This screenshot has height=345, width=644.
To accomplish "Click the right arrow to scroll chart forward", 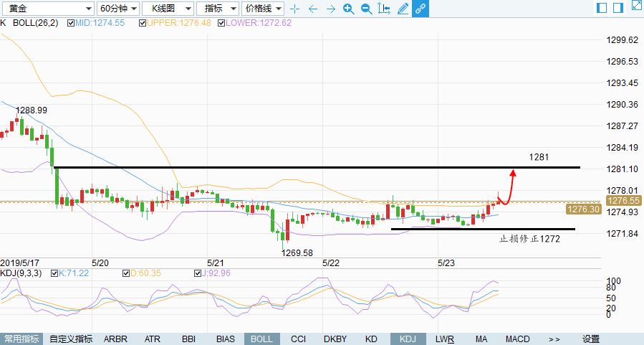I will [x=330, y=9].
